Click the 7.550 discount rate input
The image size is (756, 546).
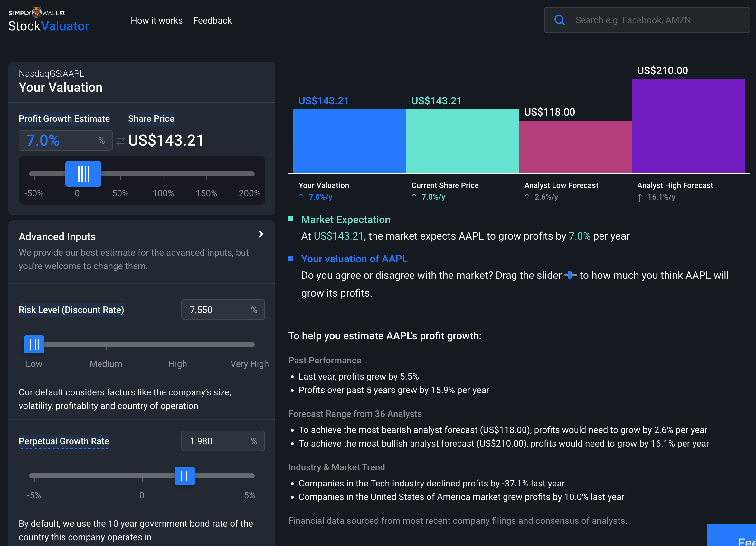pos(223,310)
